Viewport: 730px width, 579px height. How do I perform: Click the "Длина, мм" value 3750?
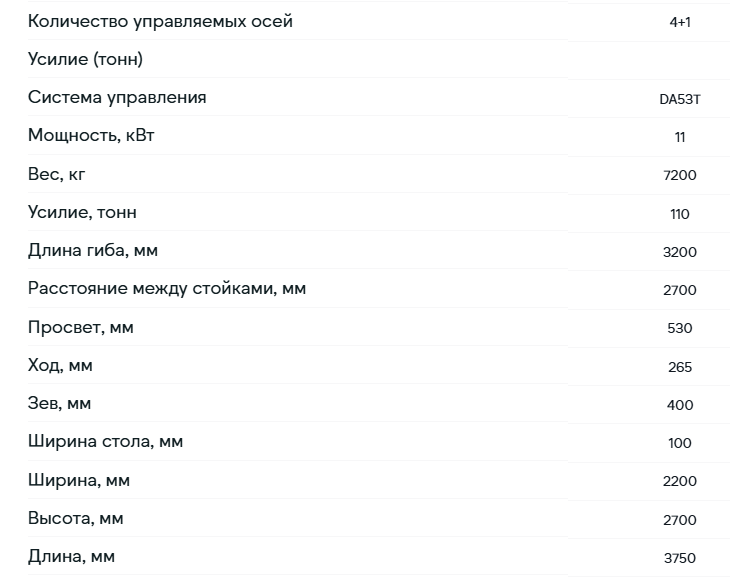pyautogui.click(x=680, y=558)
